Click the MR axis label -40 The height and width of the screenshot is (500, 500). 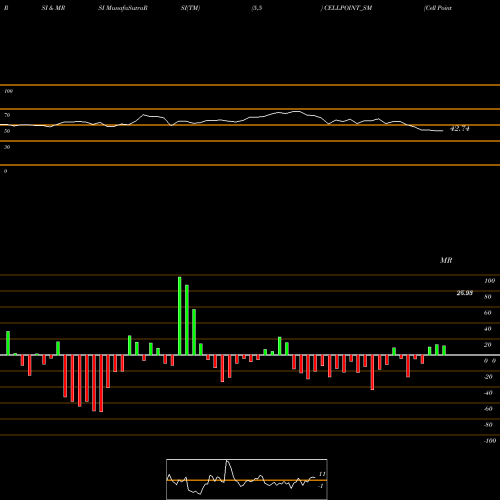click(x=488, y=393)
